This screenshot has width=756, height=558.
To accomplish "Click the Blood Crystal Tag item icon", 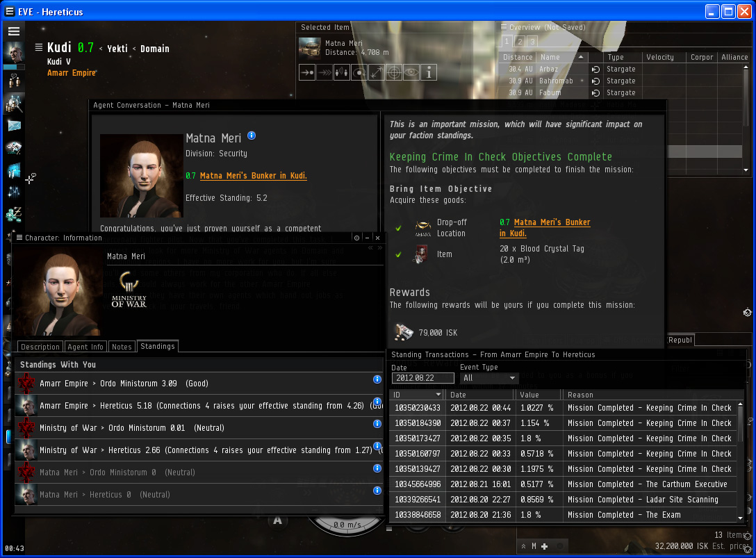I will [x=421, y=254].
